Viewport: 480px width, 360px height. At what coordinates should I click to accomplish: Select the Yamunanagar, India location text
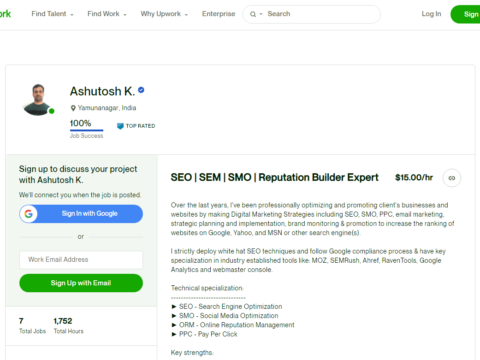pos(107,108)
